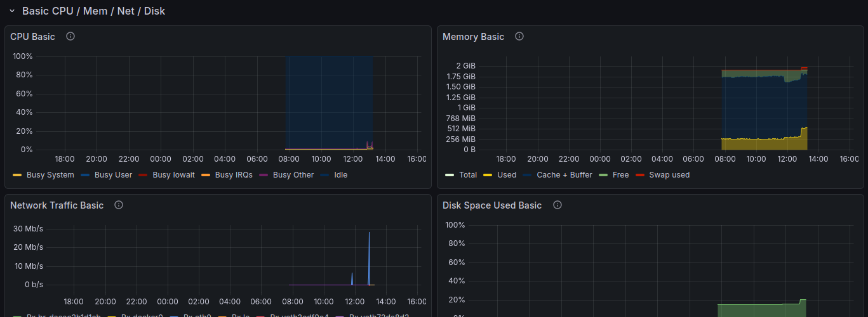Open the red Swap used color swatch

(x=639, y=175)
